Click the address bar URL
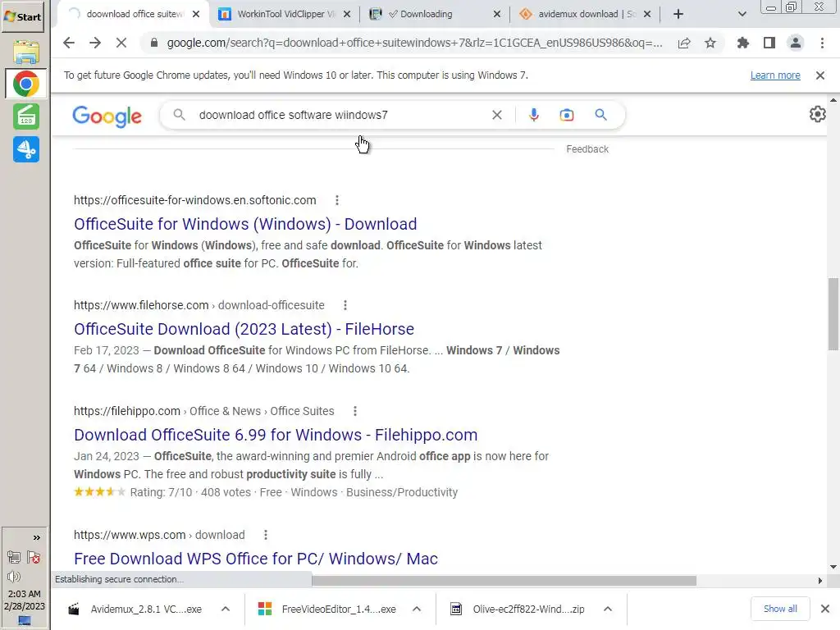 click(414, 43)
